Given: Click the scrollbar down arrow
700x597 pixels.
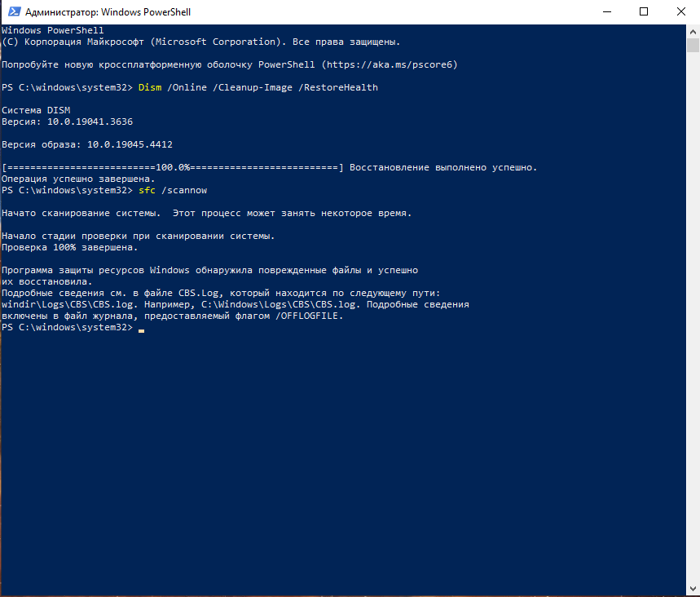Looking at the screenshot, I should click(x=692, y=590).
